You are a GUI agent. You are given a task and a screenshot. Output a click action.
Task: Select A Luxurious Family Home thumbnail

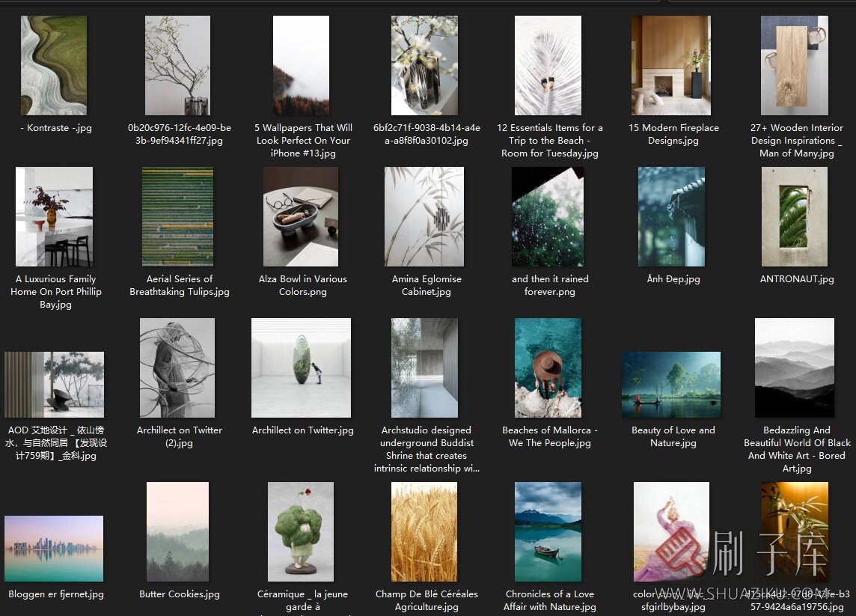click(x=55, y=217)
